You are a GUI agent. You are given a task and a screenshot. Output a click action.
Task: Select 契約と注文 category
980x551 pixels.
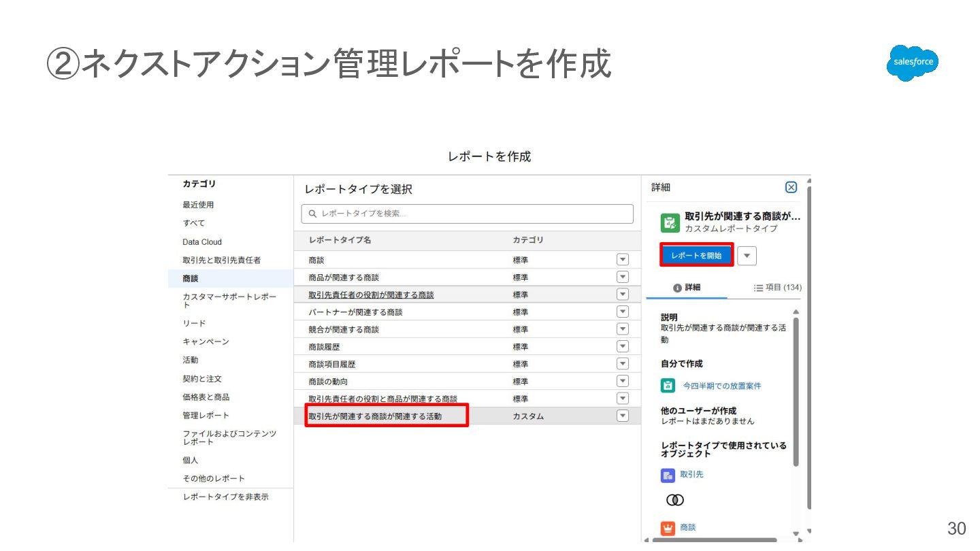point(202,379)
